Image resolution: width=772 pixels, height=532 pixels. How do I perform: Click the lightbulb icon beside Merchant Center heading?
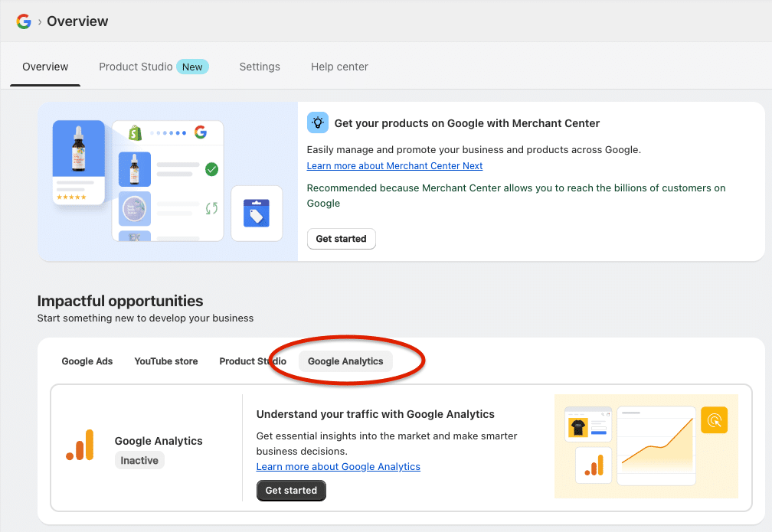317,122
